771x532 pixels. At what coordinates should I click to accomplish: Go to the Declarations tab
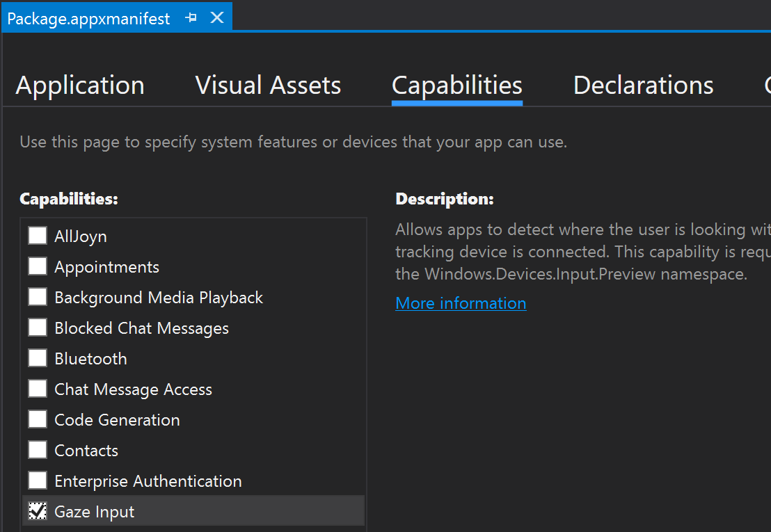643,85
